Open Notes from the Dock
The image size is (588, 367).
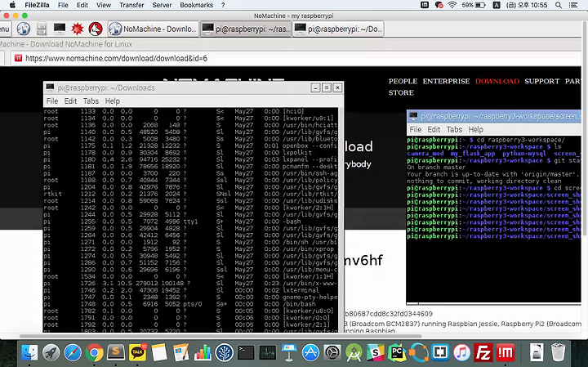point(159,353)
